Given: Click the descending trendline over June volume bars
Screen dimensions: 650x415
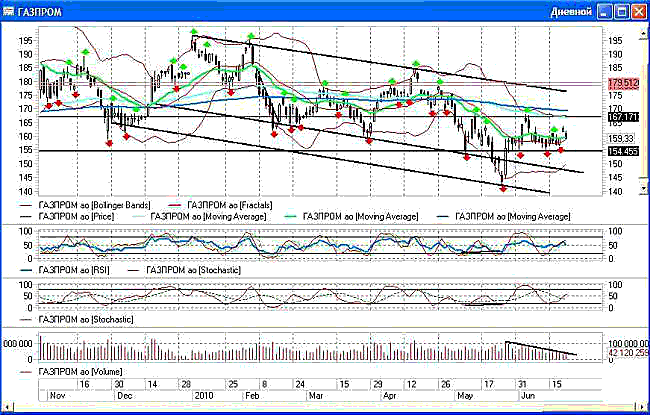Looking at the screenshot, I should click(541, 348).
